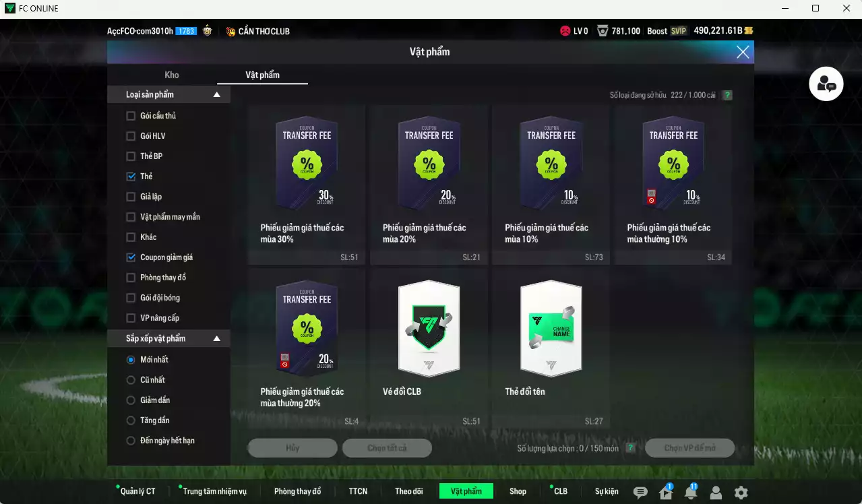This screenshot has height=504, width=862.
Task: Click the Chọn tất cả button
Action: [x=387, y=448]
